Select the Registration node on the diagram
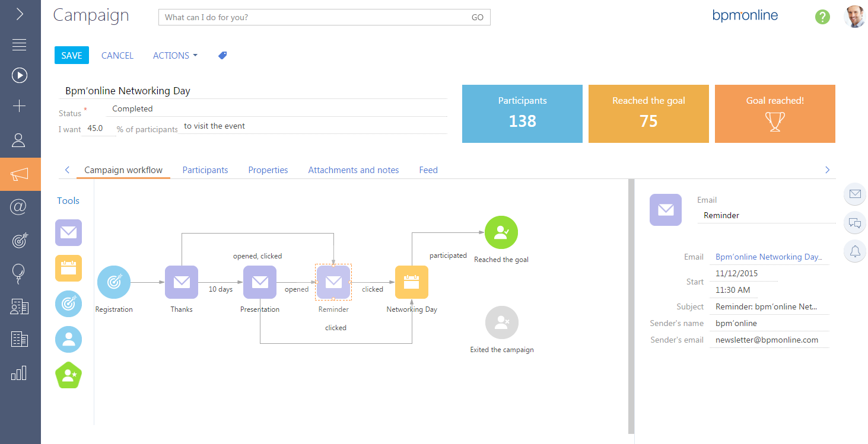This screenshot has height=444, width=868. [x=114, y=282]
